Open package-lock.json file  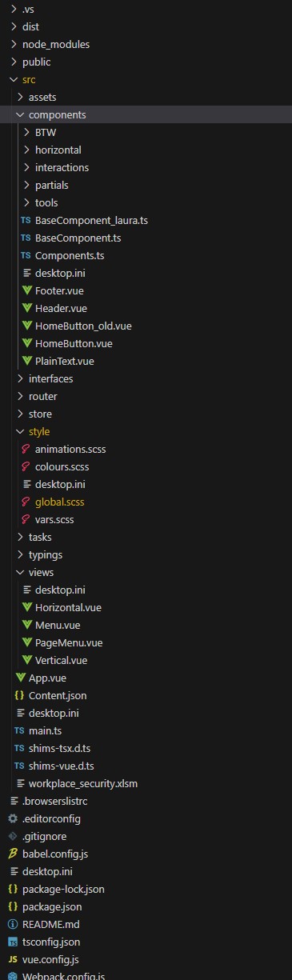[x=63, y=890]
